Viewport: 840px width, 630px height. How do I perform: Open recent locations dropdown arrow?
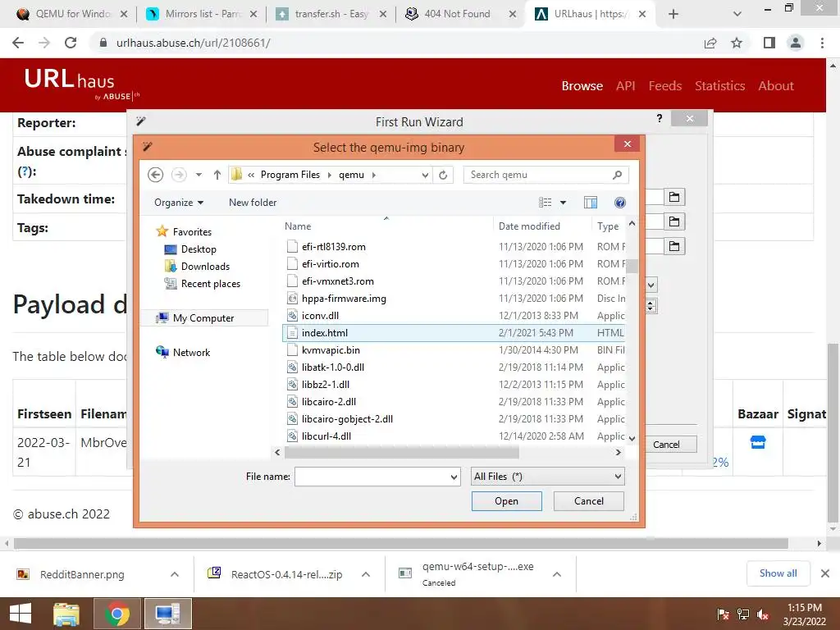tap(199, 175)
